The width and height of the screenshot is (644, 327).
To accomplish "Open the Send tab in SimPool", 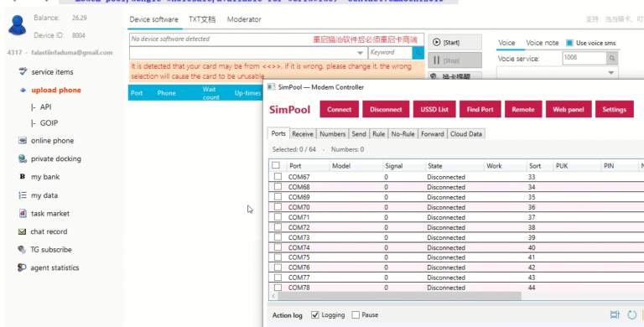I will click(359, 134).
